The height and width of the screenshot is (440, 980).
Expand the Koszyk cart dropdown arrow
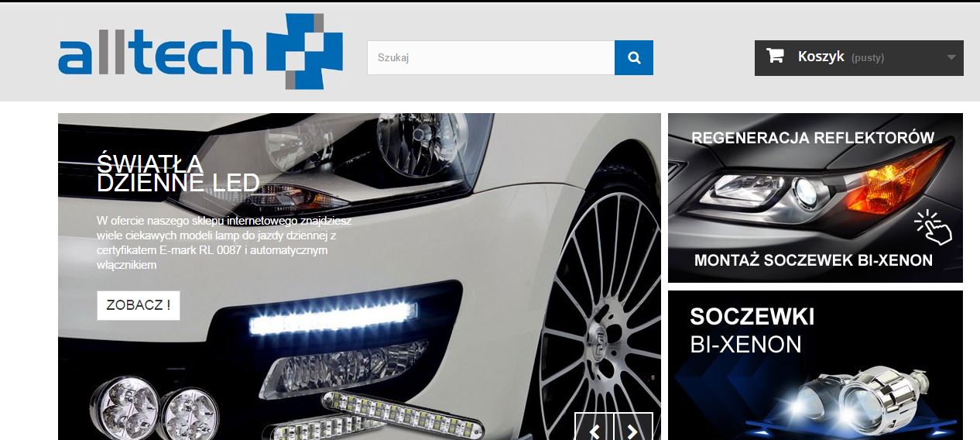pyautogui.click(x=951, y=57)
